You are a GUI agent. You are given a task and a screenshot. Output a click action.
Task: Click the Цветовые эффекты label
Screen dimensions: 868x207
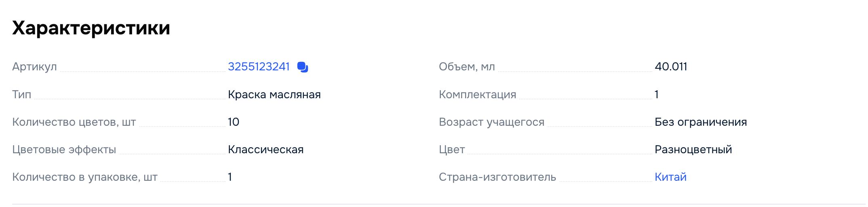pyautogui.click(x=64, y=150)
